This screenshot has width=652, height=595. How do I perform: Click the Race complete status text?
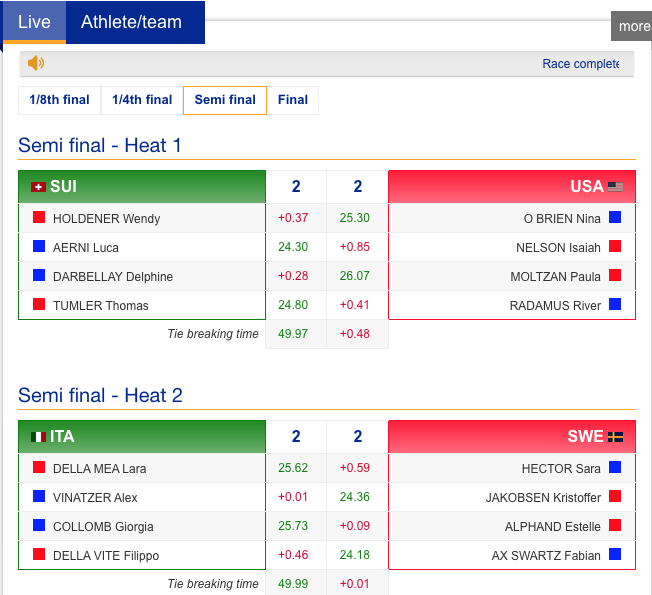(x=580, y=64)
